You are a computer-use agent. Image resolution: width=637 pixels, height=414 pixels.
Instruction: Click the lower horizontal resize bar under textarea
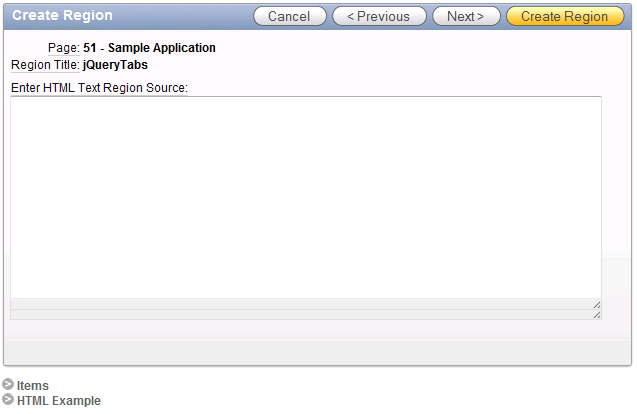(306, 315)
